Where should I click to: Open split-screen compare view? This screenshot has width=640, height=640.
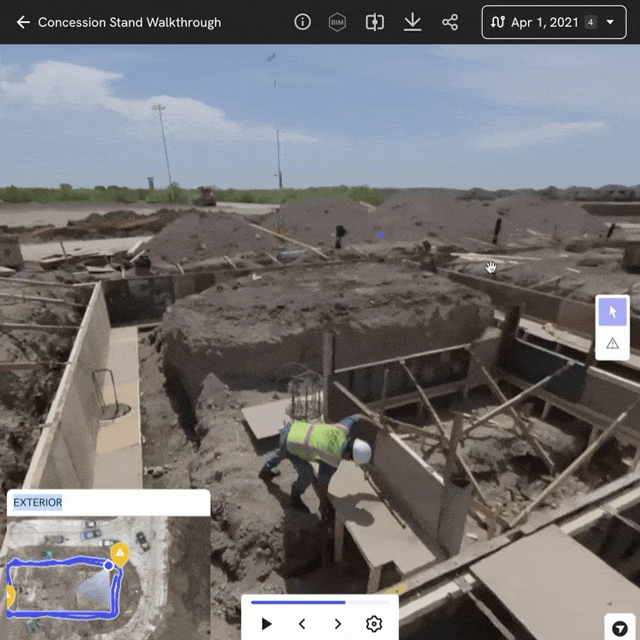coord(375,22)
